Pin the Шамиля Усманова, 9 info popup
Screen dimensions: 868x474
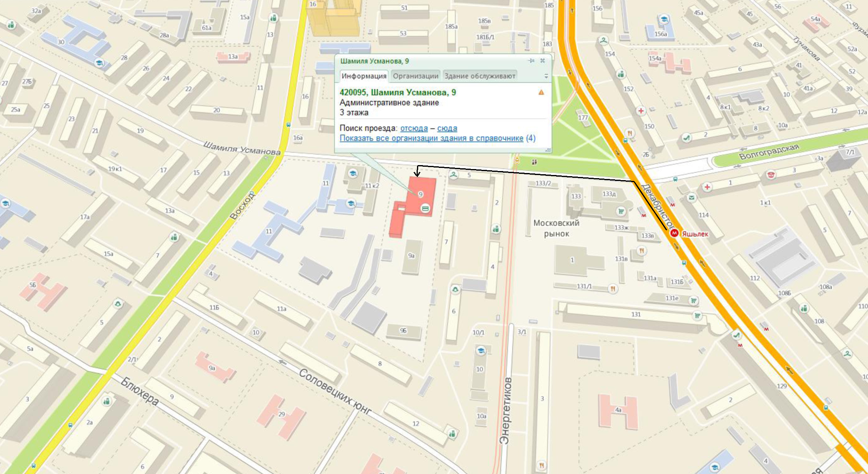click(x=531, y=61)
